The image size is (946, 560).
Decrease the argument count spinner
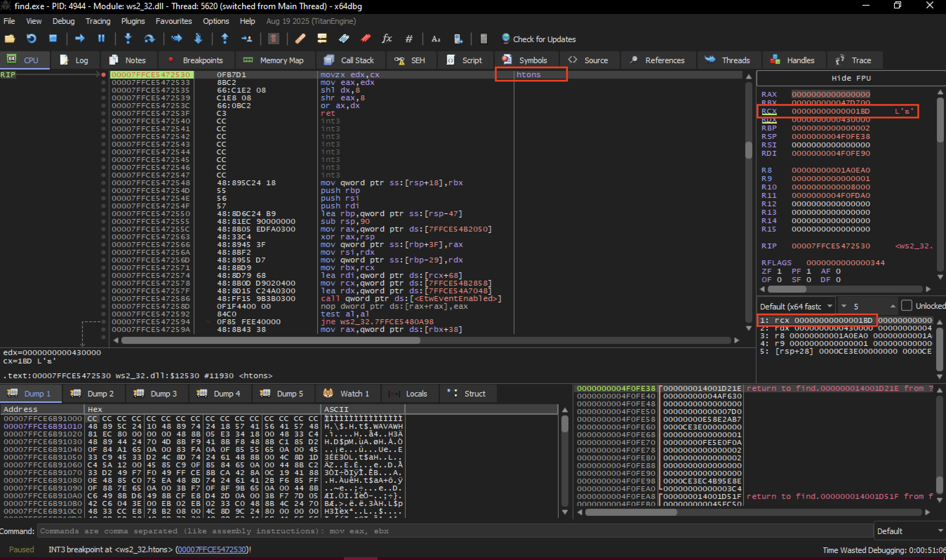coord(844,306)
